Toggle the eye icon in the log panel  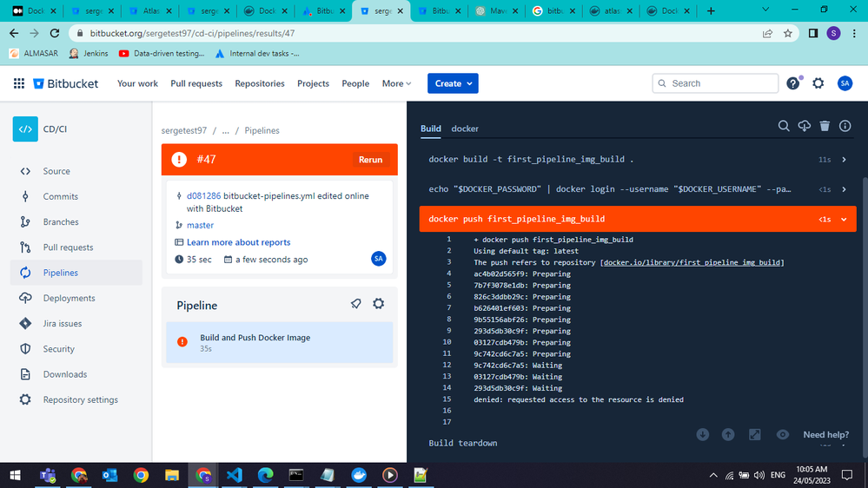click(782, 435)
